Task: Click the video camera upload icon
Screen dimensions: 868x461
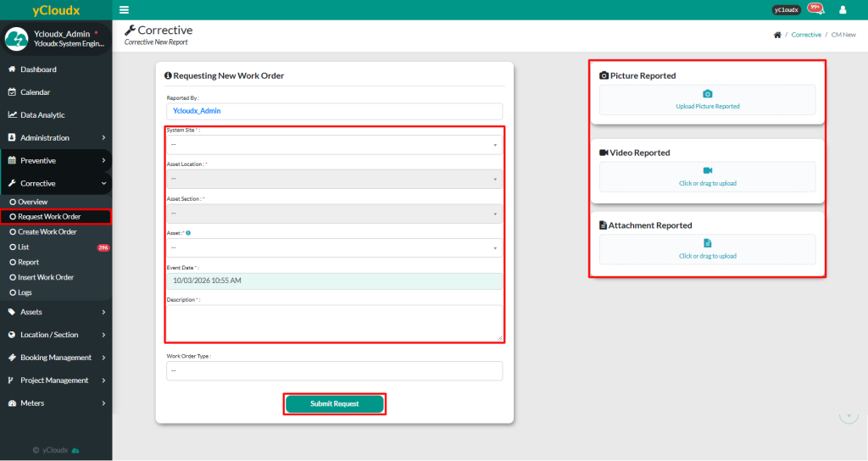Action: [708, 171]
